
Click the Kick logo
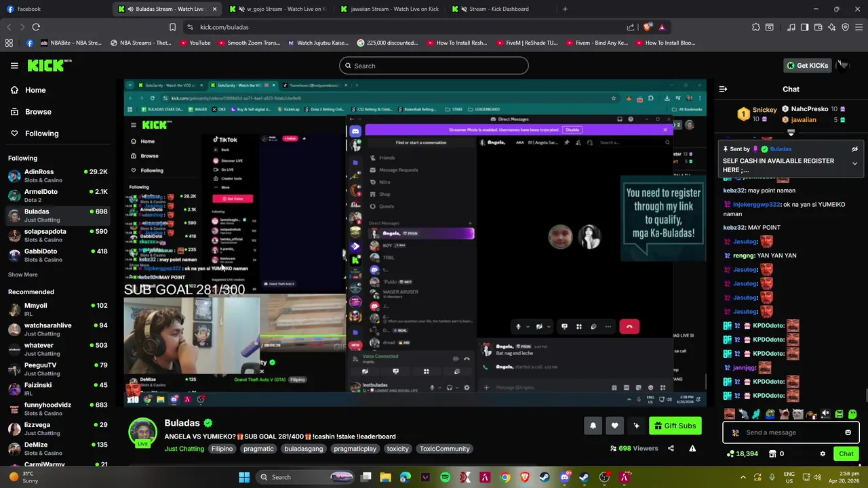click(50, 65)
